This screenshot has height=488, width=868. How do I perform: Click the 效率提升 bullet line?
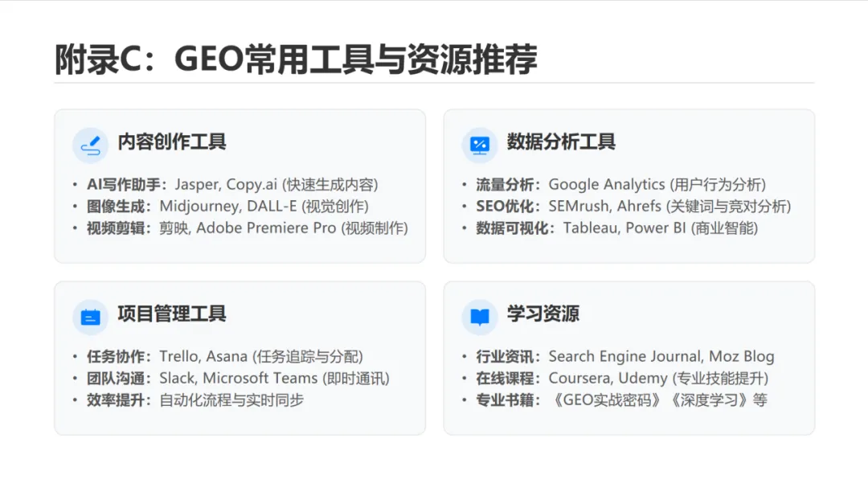195,400
